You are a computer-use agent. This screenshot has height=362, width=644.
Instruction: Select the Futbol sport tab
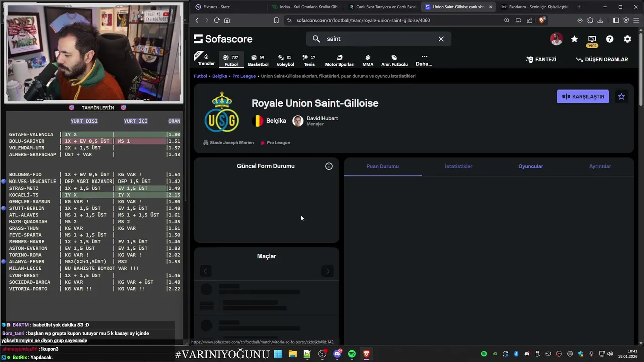pyautogui.click(x=231, y=59)
